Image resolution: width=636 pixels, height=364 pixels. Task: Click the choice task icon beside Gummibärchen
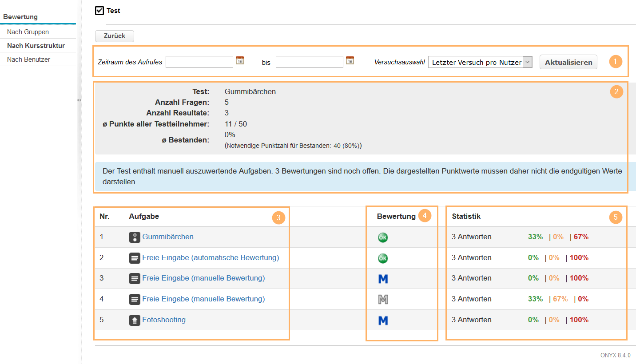point(135,237)
